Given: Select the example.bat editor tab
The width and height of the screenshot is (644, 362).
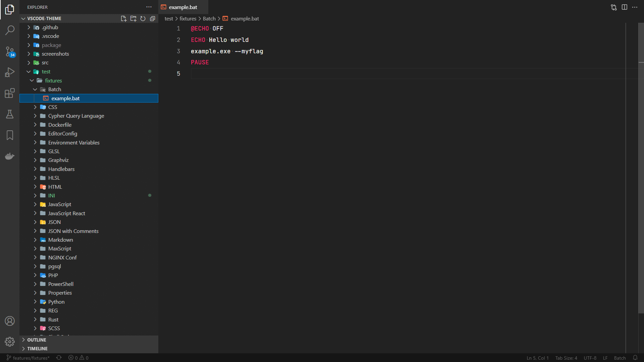Looking at the screenshot, I should 183,7.
